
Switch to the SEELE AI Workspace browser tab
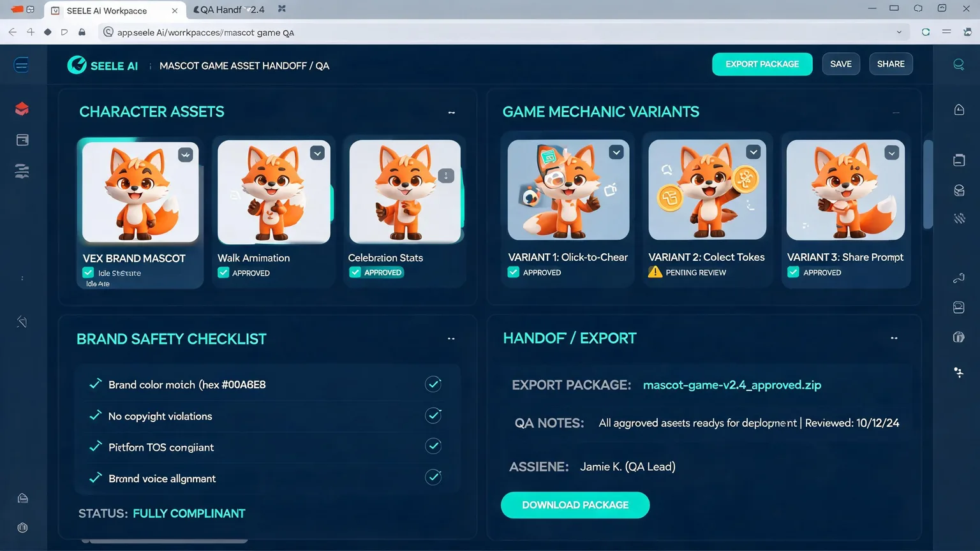(x=115, y=10)
